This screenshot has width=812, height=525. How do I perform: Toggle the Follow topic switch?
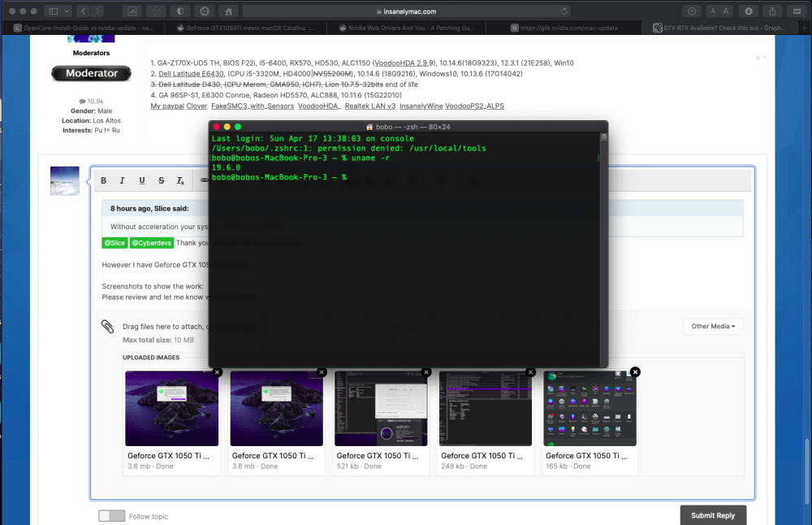[112, 516]
